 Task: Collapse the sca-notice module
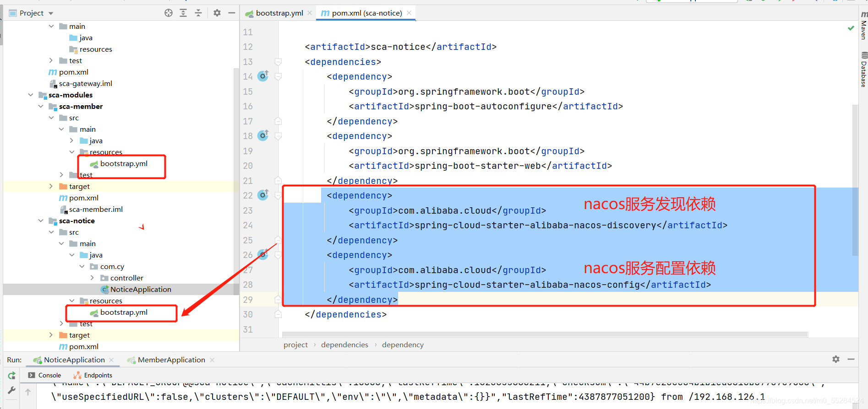point(41,221)
